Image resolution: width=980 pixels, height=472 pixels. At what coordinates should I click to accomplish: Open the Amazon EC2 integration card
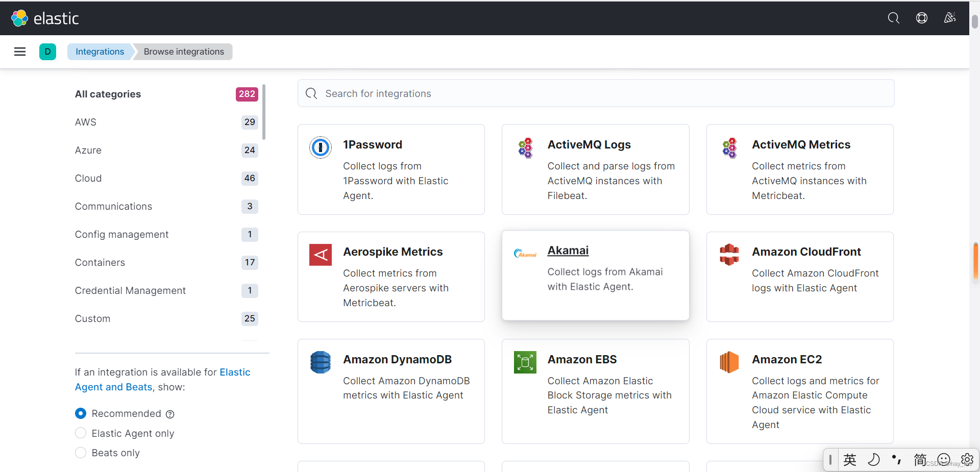point(800,391)
